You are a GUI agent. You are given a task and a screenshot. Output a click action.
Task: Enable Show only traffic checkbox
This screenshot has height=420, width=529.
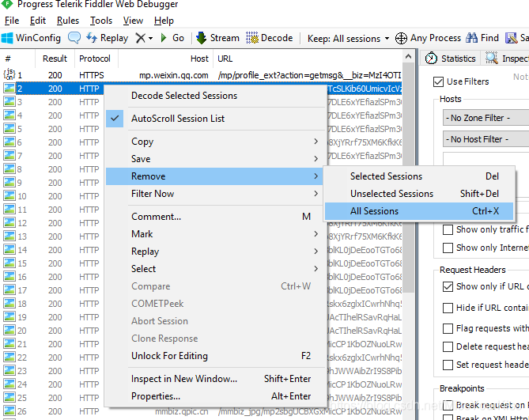pos(448,229)
